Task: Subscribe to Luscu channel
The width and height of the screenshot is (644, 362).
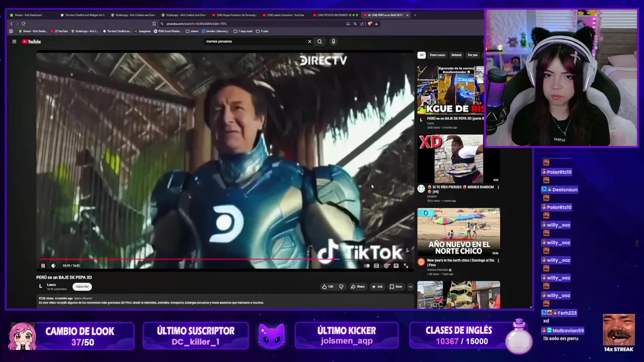Action: tap(82, 287)
